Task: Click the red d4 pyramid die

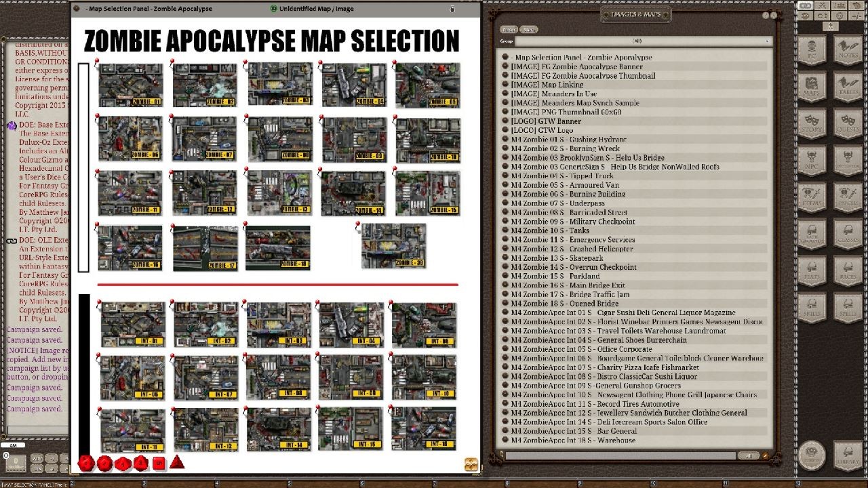Action: [x=176, y=462]
